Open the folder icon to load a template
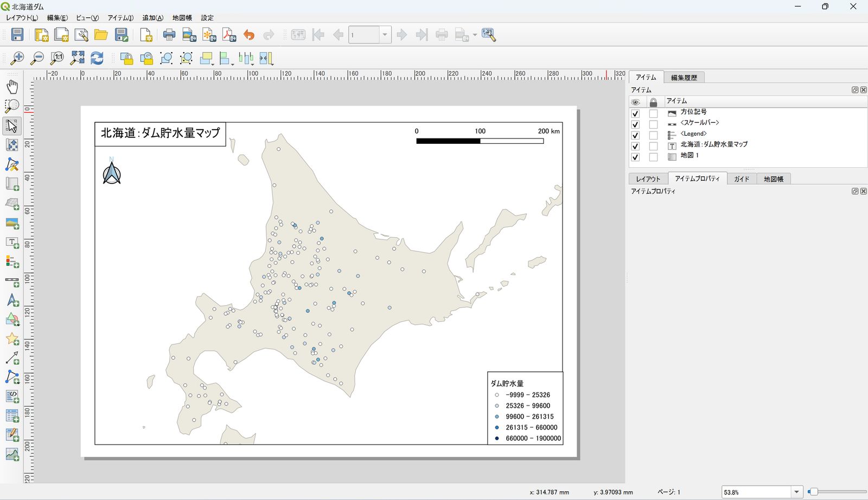This screenshot has width=868, height=500. point(101,35)
